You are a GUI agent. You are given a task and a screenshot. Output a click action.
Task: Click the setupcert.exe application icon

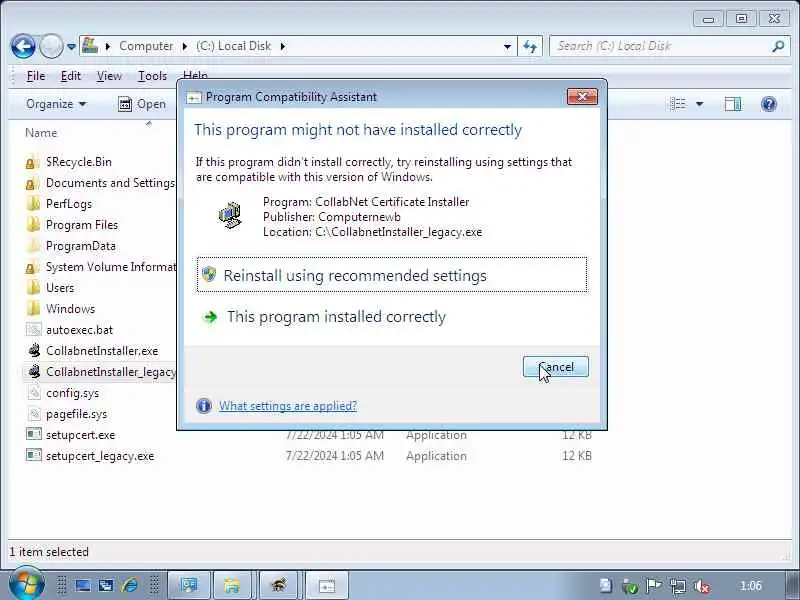[34, 435]
